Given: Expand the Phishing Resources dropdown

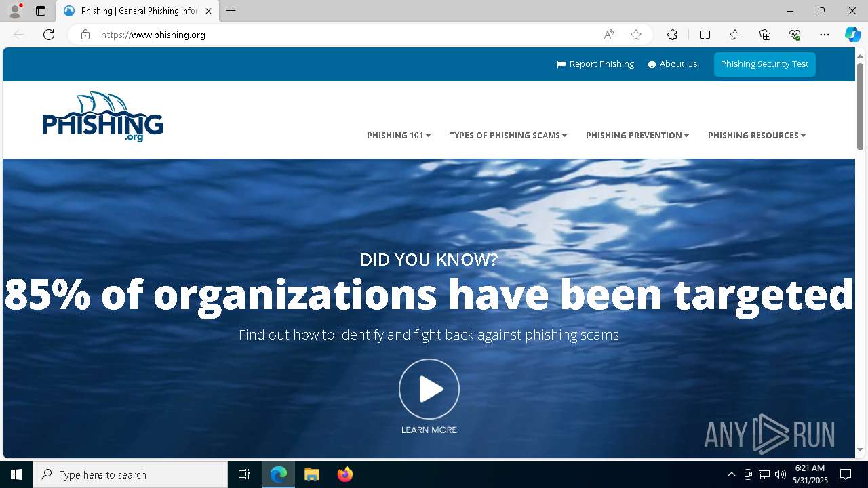Looking at the screenshot, I should point(757,136).
